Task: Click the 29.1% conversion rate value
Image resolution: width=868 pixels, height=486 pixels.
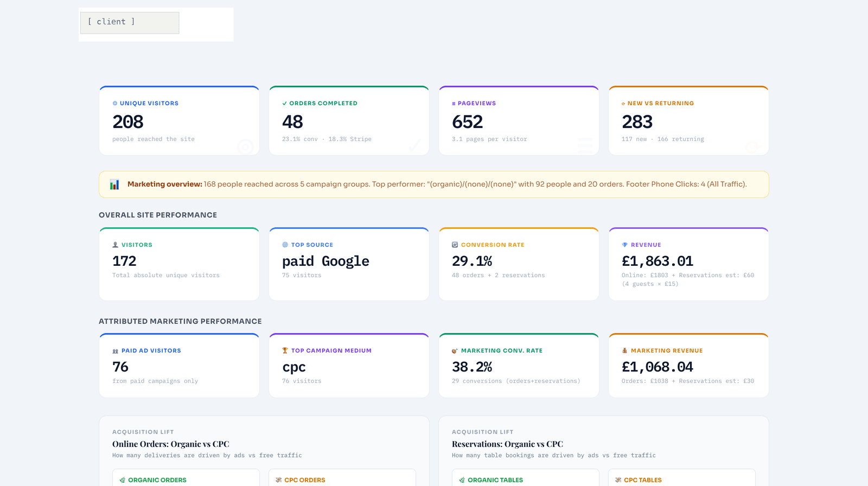Action: point(472,261)
